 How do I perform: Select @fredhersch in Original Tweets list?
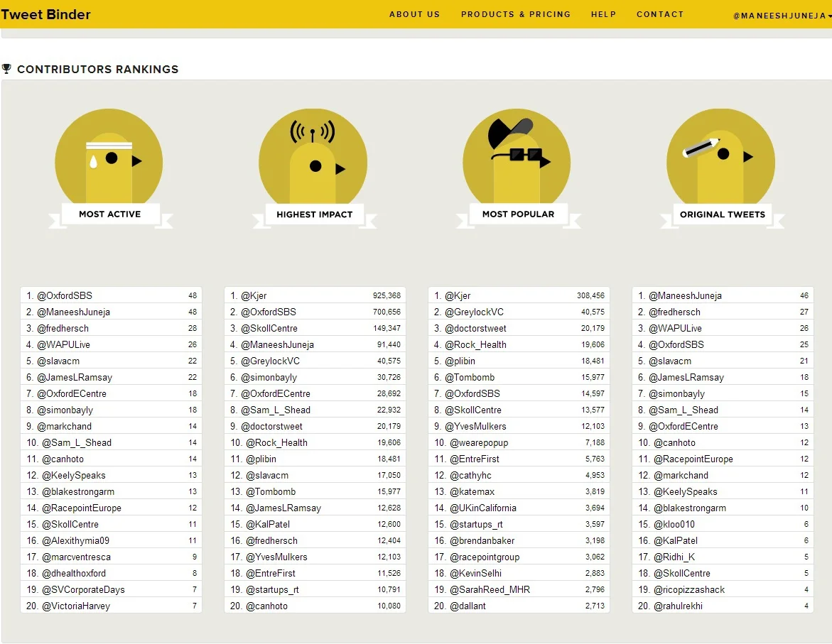pos(674,312)
